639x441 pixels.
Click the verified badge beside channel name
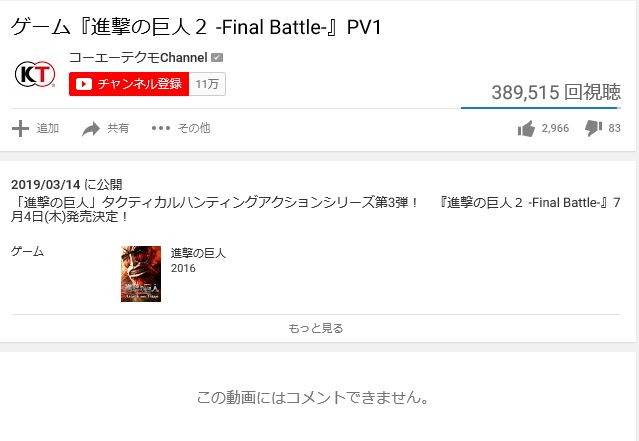(x=217, y=57)
